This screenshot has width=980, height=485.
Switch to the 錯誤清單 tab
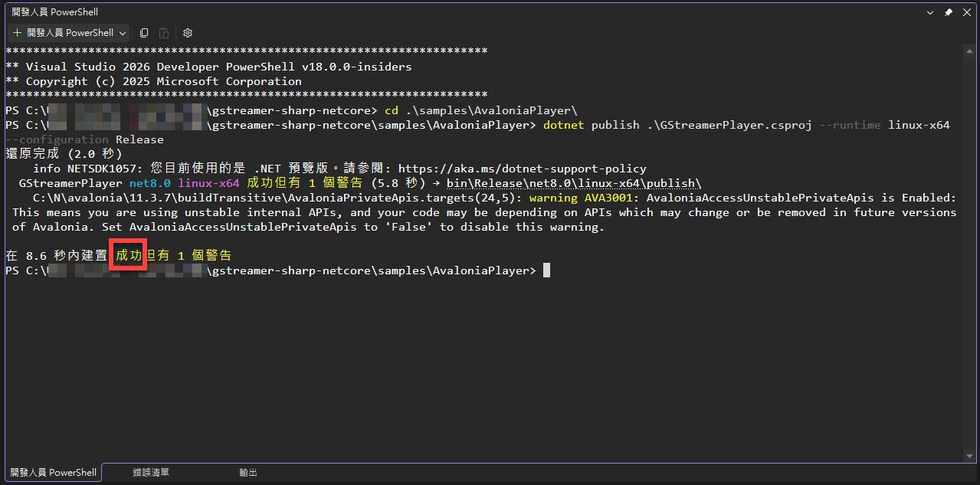coord(151,473)
